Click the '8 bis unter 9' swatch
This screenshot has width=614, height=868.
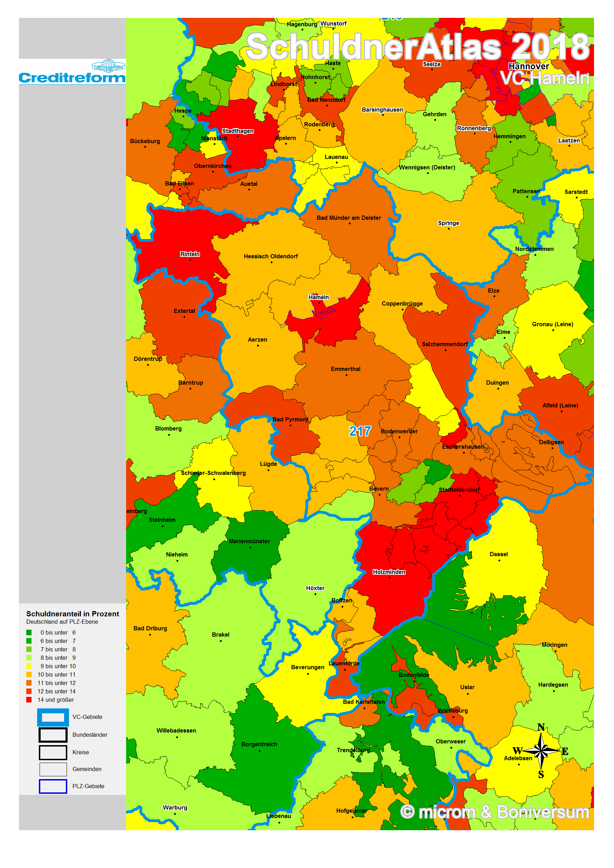pyautogui.click(x=29, y=658)
